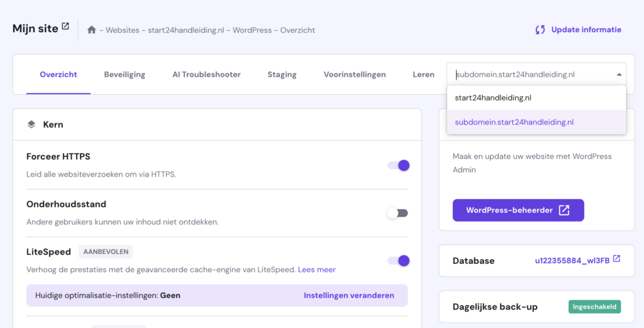Open the Lees meer link for LiteSpeed
The height and width of the screenshot is (328, 644).
coord(316,270)
